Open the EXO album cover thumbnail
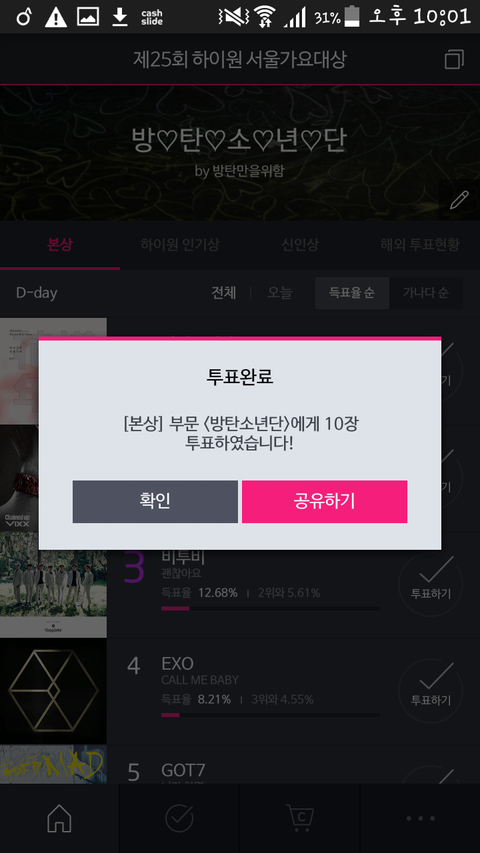The height and width of the screenshot is (853, 480). [53, 691]
